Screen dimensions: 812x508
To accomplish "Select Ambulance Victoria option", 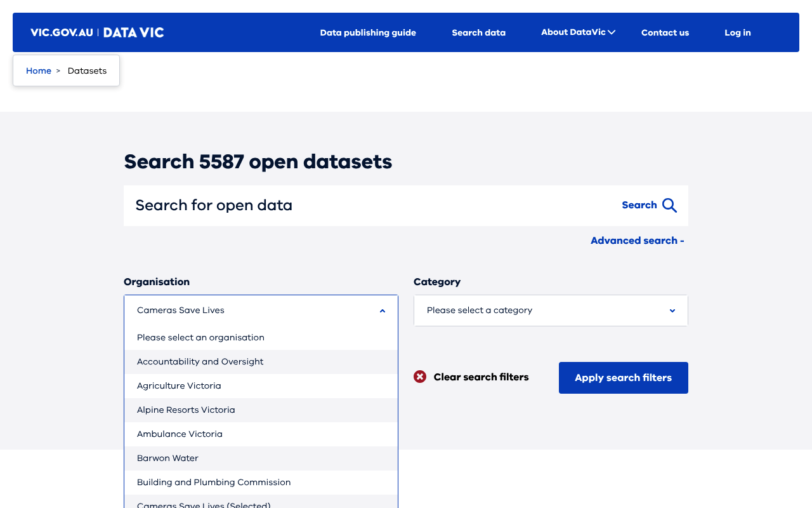I will (x=261, y=434).
